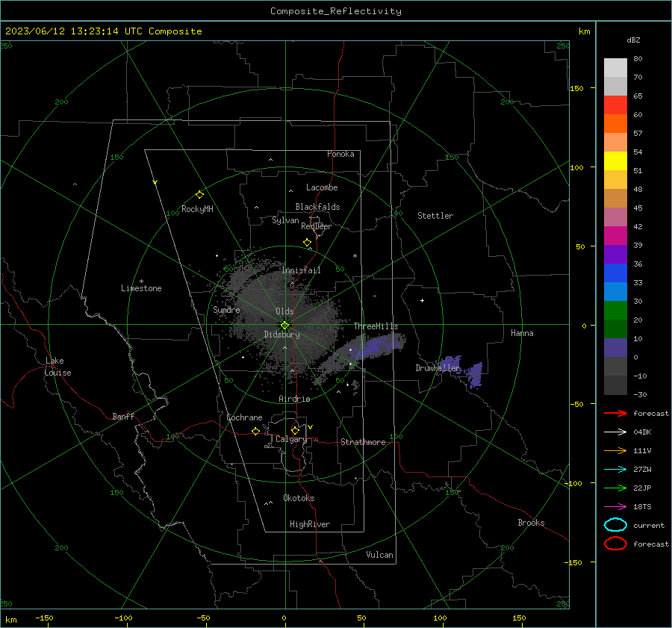672x628 pixels.
Task: Click the 30 dBZ light blue swatch
Action: coord(615,292)
